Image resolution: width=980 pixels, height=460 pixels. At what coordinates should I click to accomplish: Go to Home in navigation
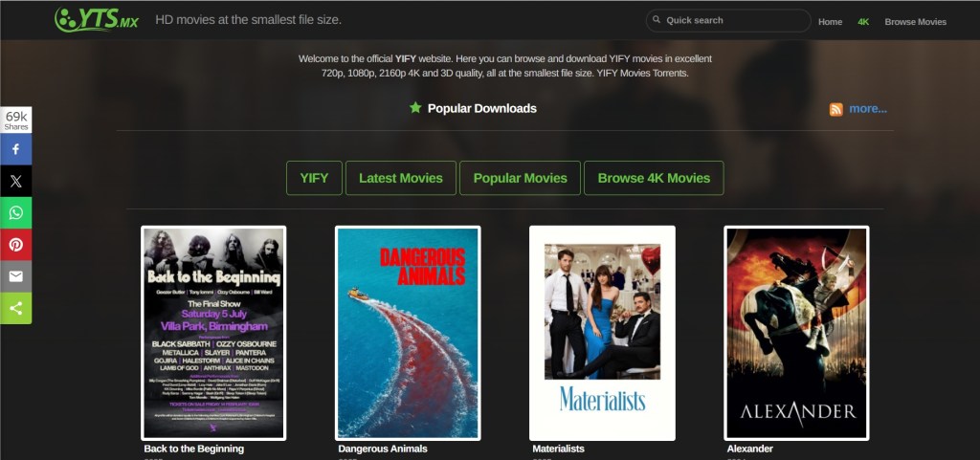[x=830, y=21]
